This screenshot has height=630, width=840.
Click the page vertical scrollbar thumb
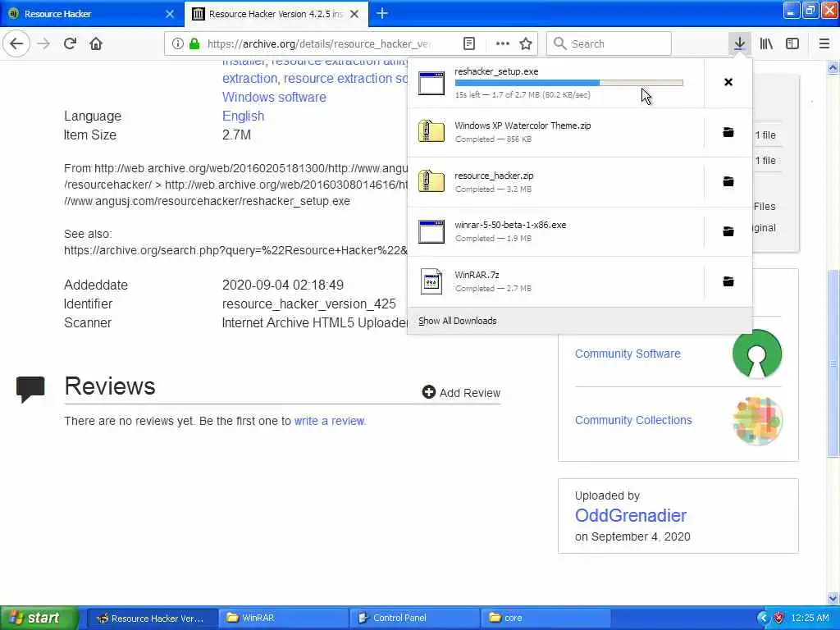[x=833, y=364]
